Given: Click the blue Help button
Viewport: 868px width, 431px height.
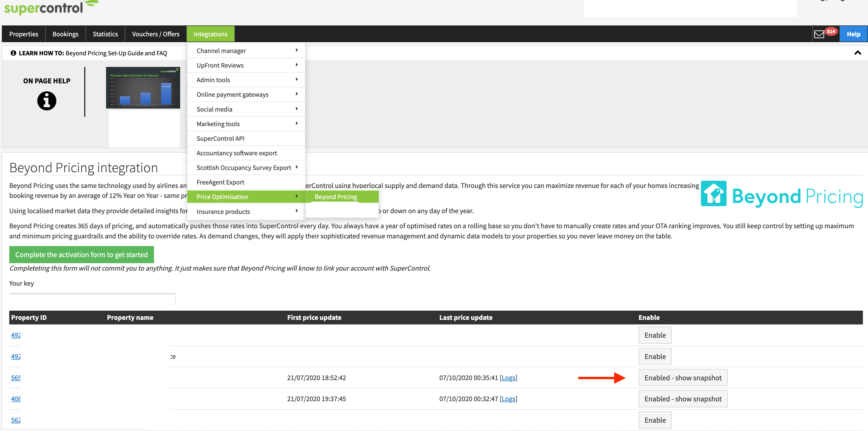Looking at the screenshot, I should (853, 34).
